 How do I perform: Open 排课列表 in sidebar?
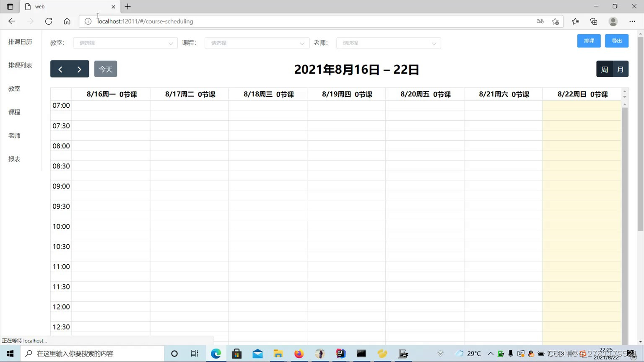click(x=20, y=65)
